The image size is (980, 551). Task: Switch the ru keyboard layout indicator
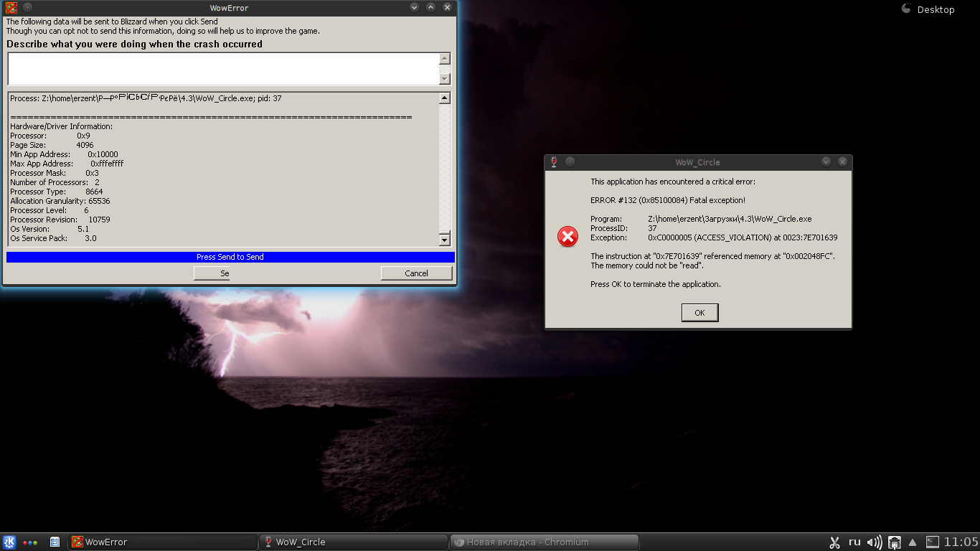[854, 542]
